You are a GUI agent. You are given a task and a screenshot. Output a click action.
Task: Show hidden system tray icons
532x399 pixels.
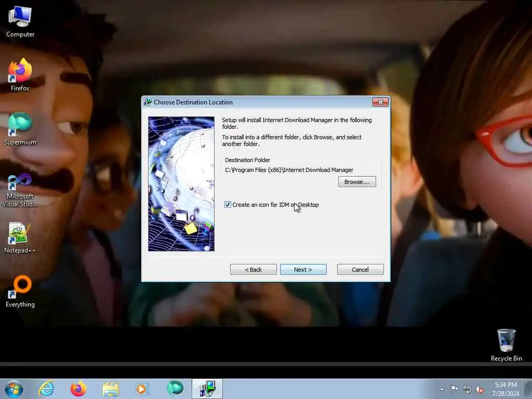442,389
